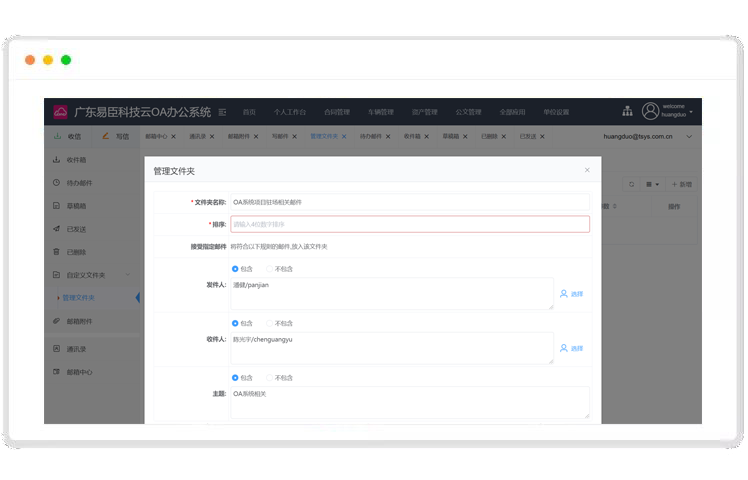Select 不包含 for 发件人
Screen dimensions: 748x480
click(280, 269)
